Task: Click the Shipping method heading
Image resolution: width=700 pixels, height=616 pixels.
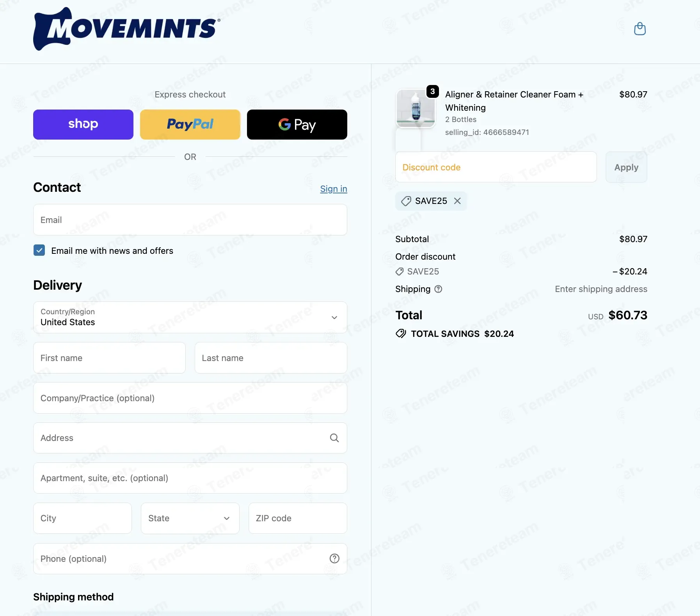Action: tap(73, 597)
